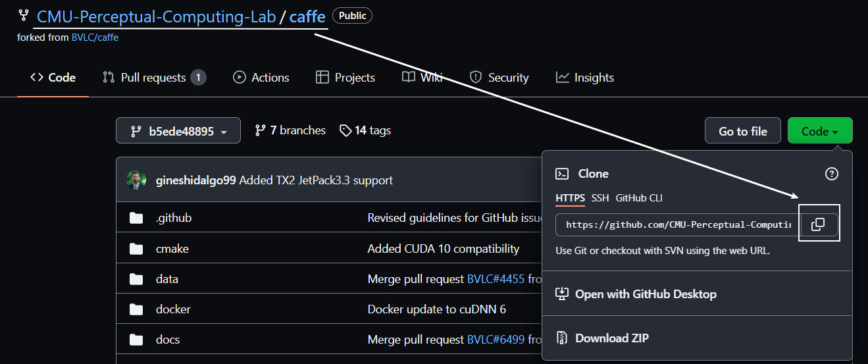Open commit message Added TX2 JetPack3.3 support
This screenshot has width=868, height=364.
pyautogui.click(x=316, y=180)
